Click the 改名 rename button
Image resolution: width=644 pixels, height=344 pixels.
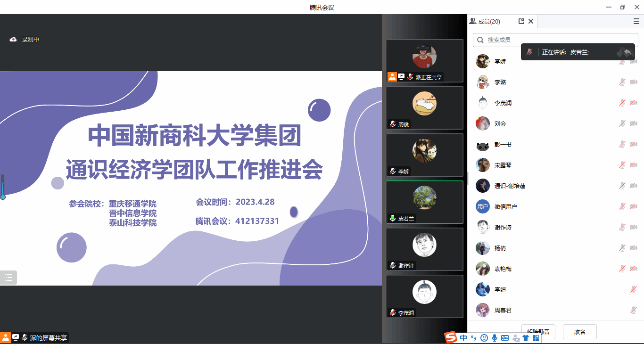point(579,332)
